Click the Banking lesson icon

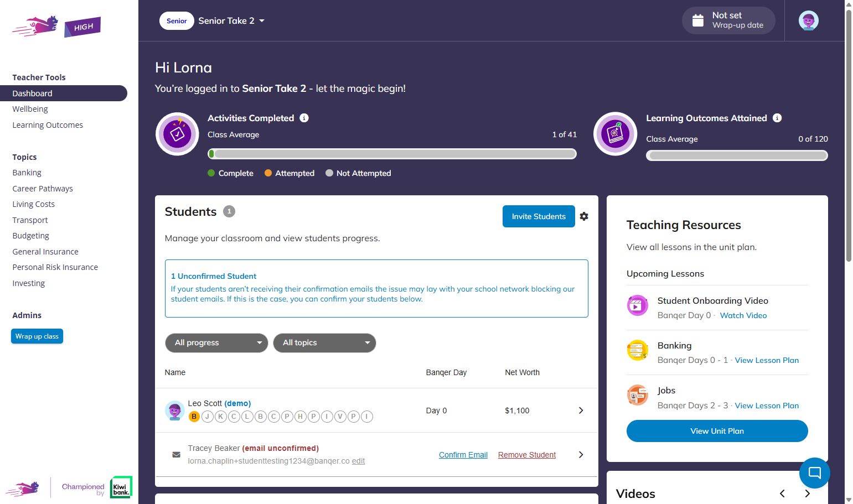tap(637, 350)
